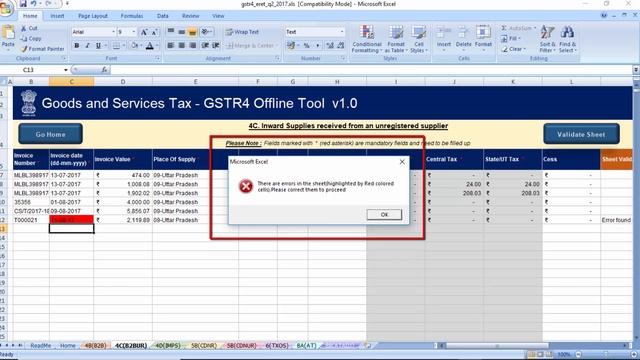The image size is (640, 360).
Task: Align cell text to the right
Action: click(x=193, y=45)
